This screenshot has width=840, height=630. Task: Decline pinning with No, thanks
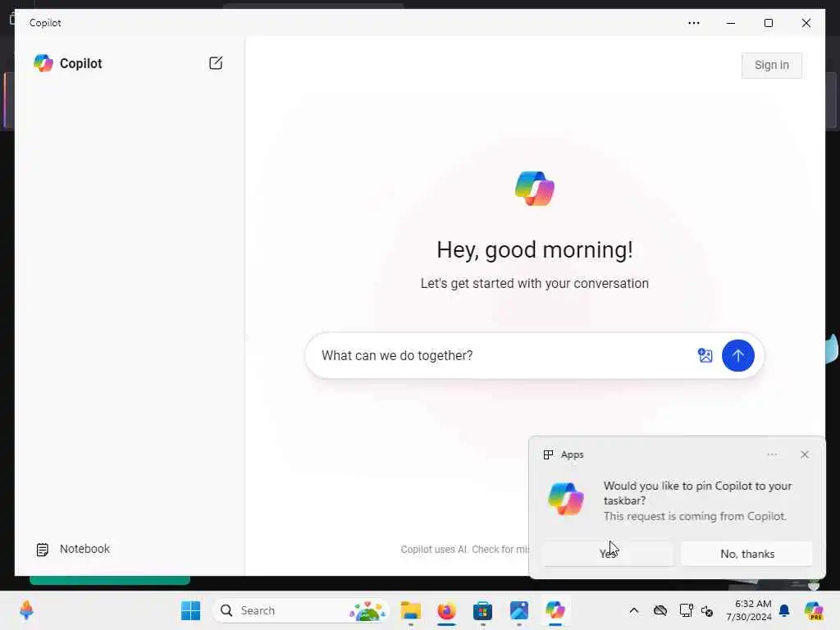746,554
